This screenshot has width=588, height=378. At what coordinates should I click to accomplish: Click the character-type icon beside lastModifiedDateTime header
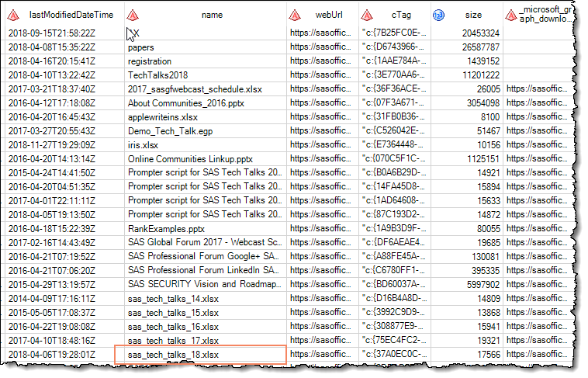[15, 15]
